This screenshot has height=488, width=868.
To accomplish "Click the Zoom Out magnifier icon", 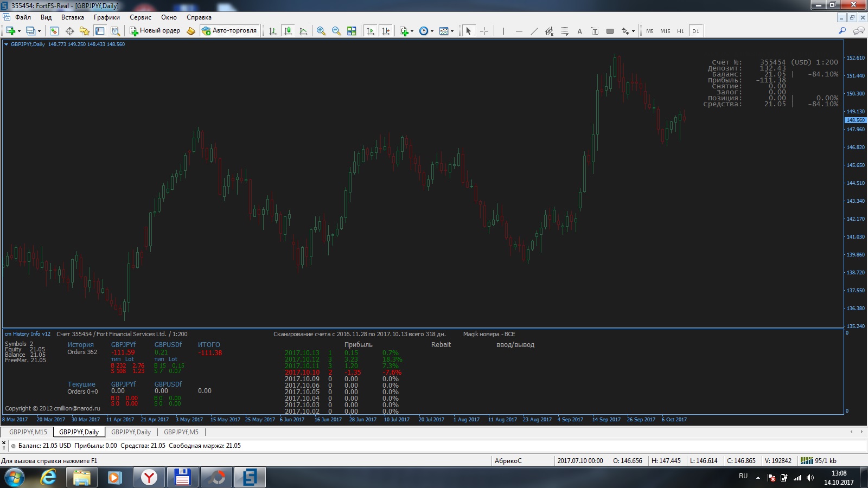I will tap(336, 31).
